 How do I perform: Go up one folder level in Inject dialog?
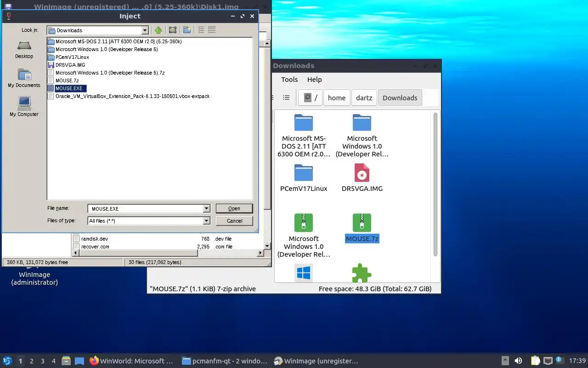[158, 30]
